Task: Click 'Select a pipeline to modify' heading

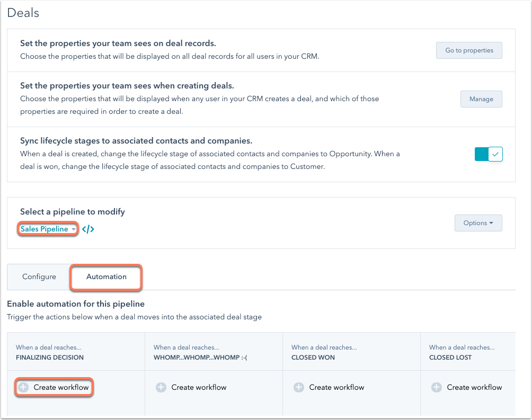Action: click(x=72, y=212)
